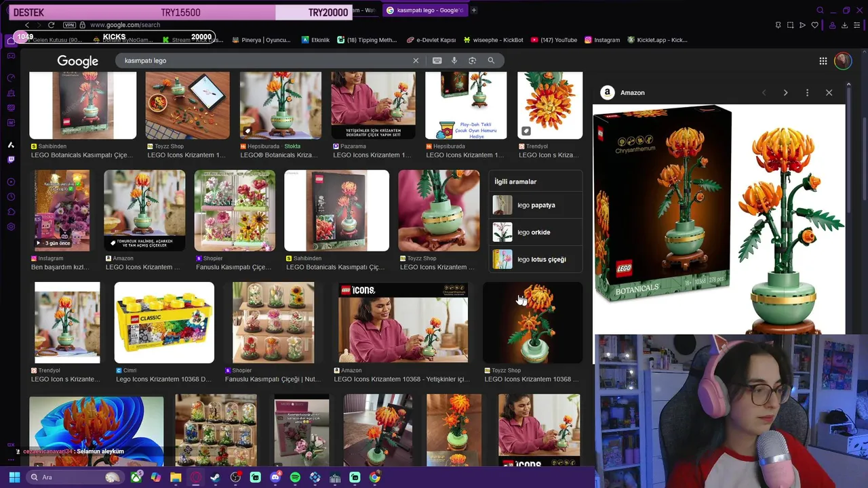Image resolution: width=868 pixels, height=488 pixels.
Task: Open Windows Start menu
Action: (14, 477)
